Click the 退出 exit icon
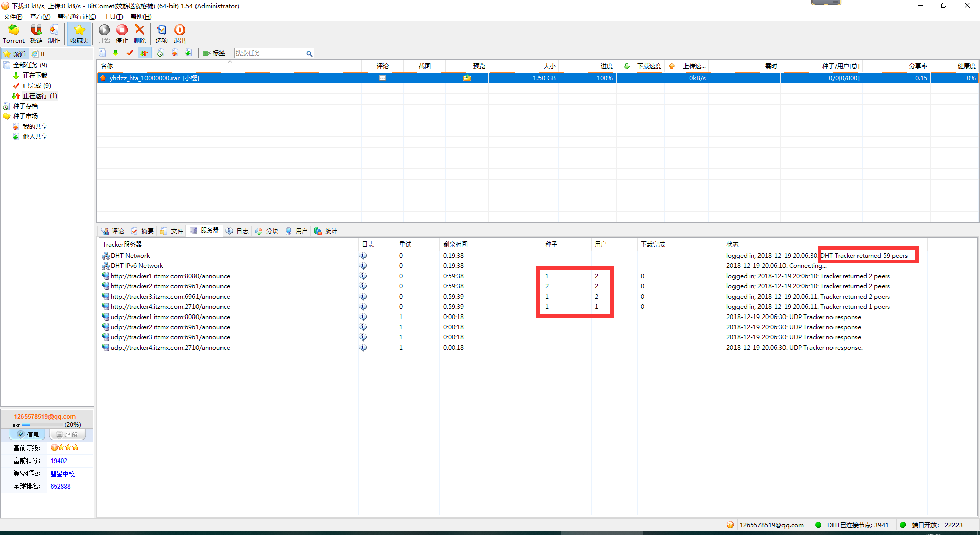Image resolution: width=980 pixels, height=535 pixels. click(180, 31)
